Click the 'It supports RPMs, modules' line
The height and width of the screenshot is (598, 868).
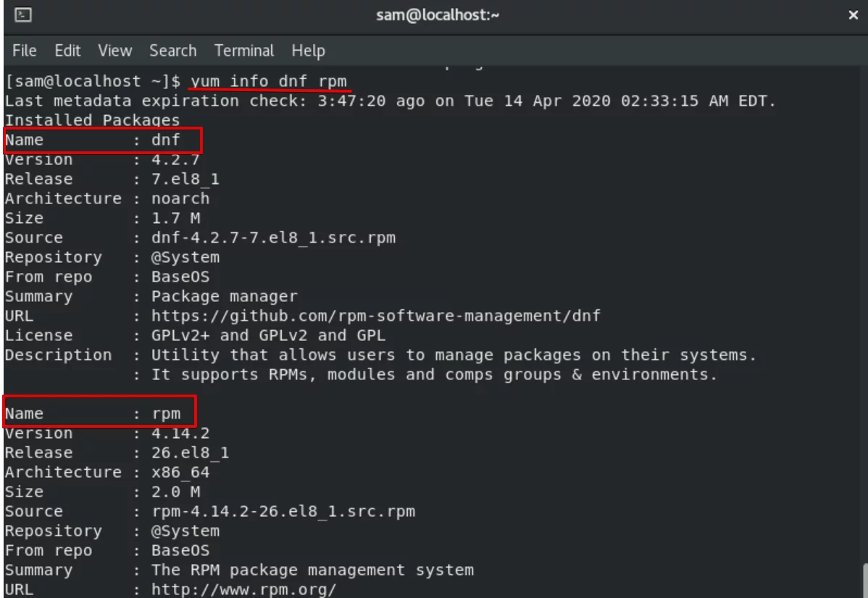pyautogui.click(x=435, y=374)
